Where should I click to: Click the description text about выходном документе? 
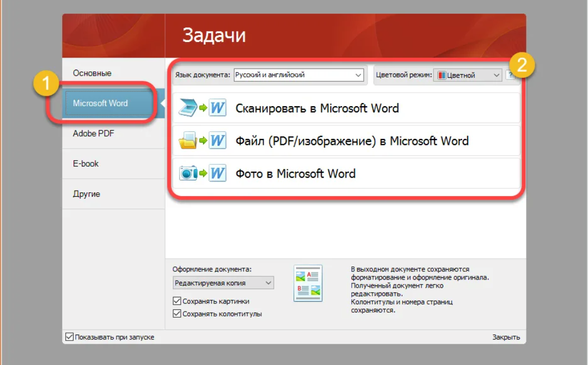(x=420, y=290)
